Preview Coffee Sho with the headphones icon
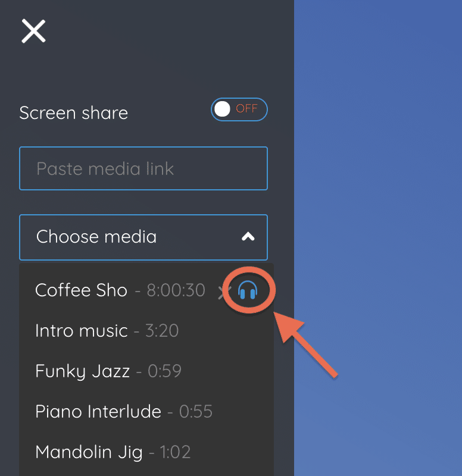This screenshot has width=462, height=476. click(x=248, y=290)
